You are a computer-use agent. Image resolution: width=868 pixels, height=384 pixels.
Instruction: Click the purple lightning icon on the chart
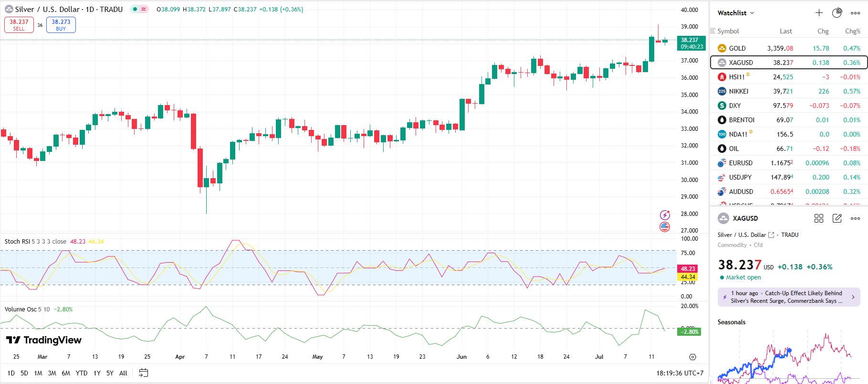pyautogui.click(x=665, y=215)
